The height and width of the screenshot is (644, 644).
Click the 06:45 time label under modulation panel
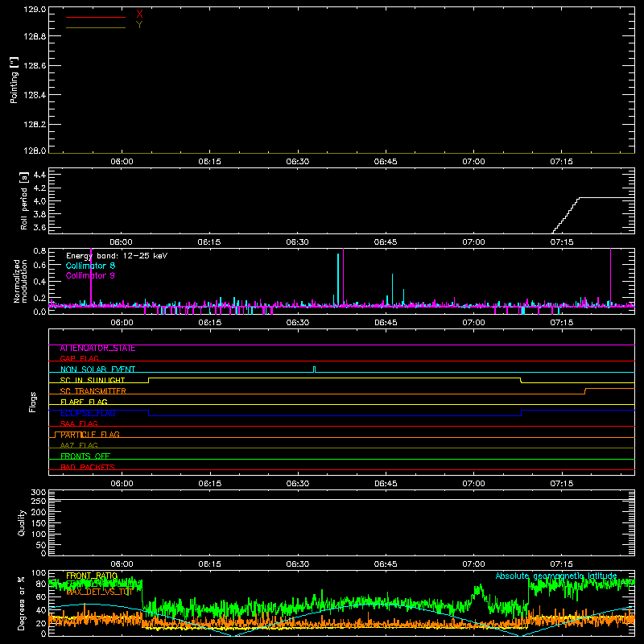[x=386, y=323]
